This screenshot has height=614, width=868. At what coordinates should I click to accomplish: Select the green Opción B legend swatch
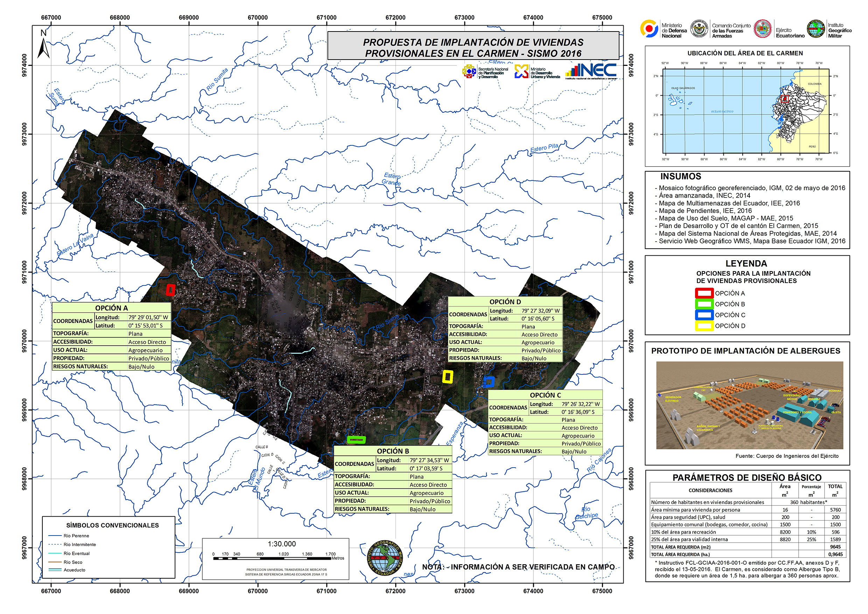(704, 304)
